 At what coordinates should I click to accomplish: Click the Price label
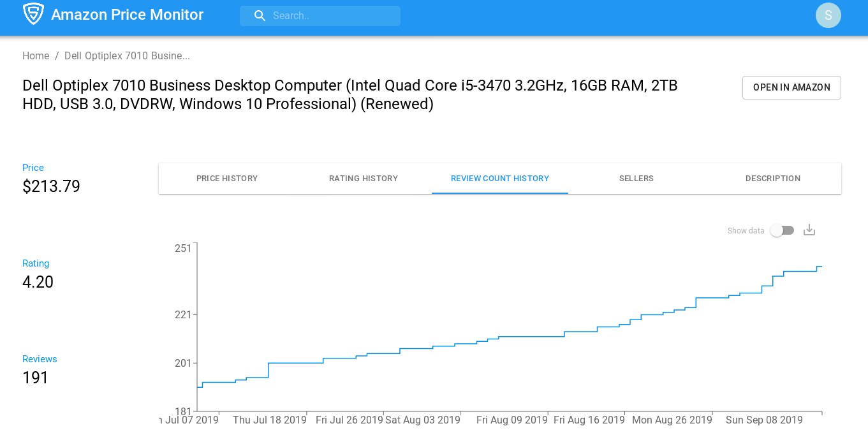pyautogui.click(x=33, y=168)
